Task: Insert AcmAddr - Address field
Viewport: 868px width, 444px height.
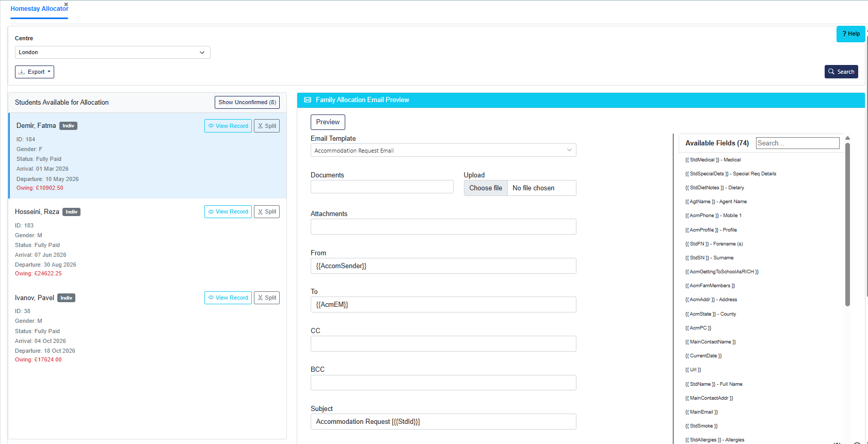Action: coord(711,300)
